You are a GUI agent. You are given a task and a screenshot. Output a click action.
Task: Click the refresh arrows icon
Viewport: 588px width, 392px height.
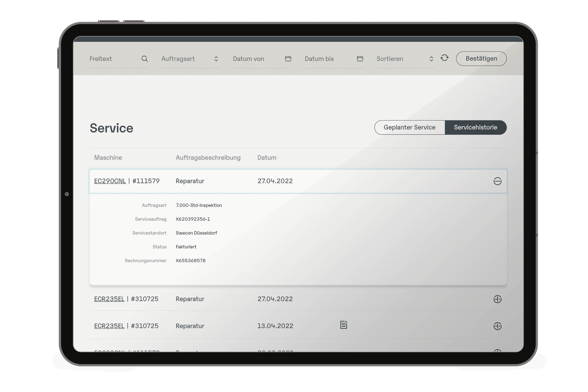(x=444, y=58)
